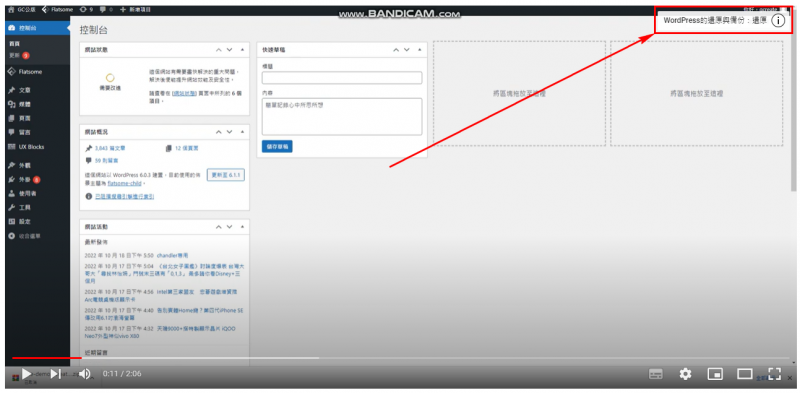Click the WordPress restore info card text
The width and height of the screenshot is (800, 393).
pos(715,20)
